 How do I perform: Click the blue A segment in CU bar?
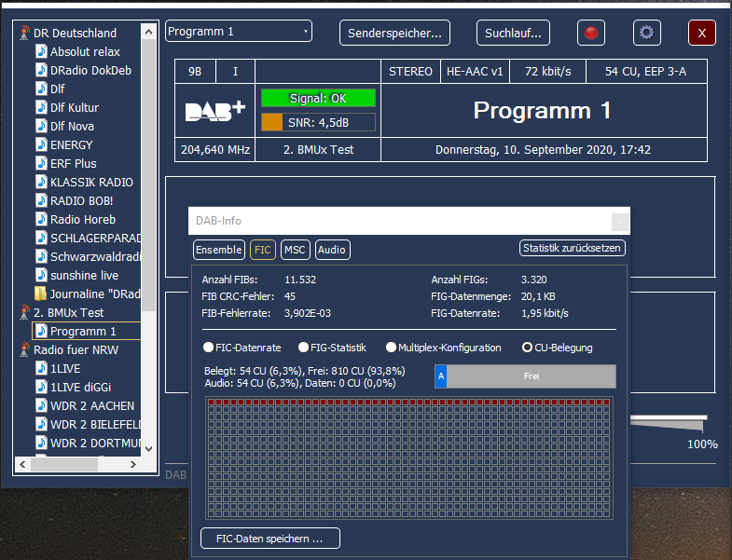click(441, 376)
